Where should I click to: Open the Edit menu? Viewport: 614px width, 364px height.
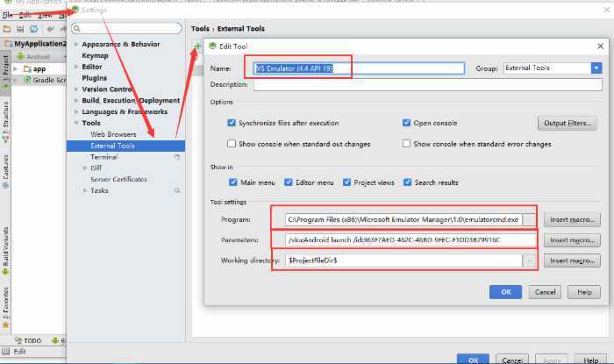25,15
